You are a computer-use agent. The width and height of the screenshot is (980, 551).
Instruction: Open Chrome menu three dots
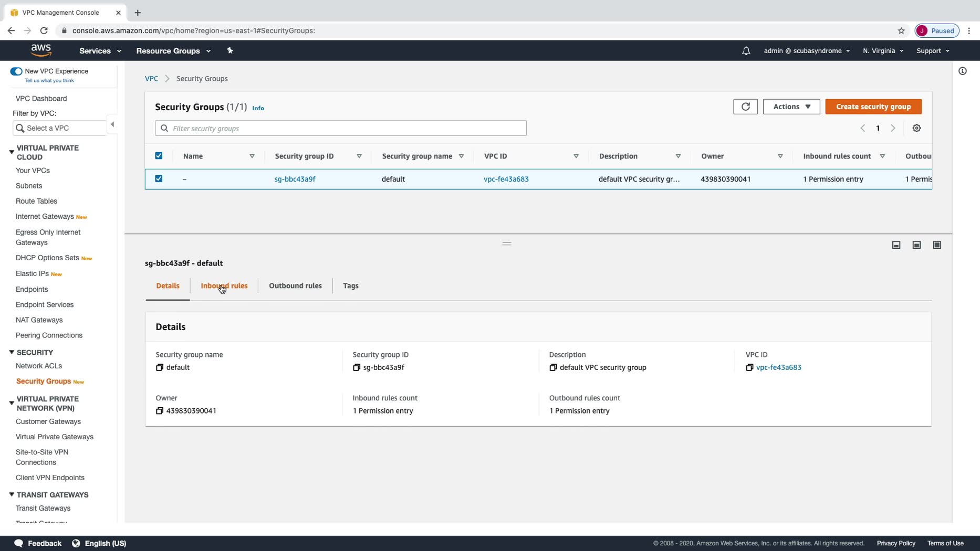click(x=969, y=30)
